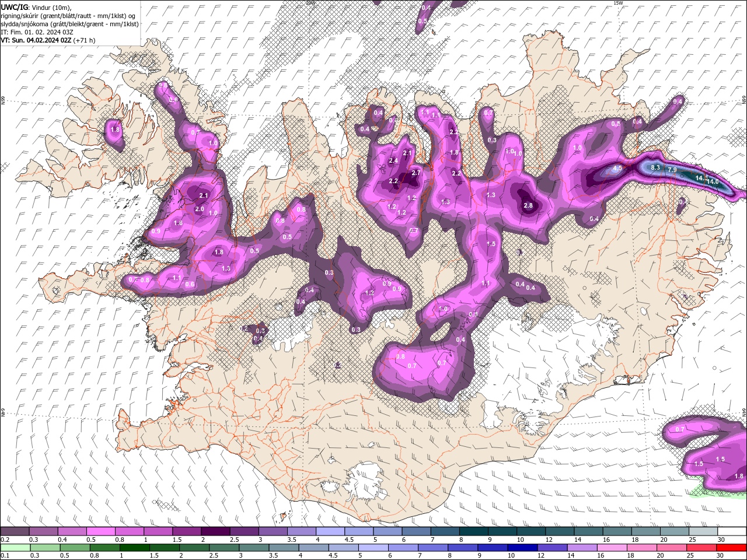
Task: Click the 'IT: Fim. 01. 02. 2024 03Z' line
Action: (37, 32)
